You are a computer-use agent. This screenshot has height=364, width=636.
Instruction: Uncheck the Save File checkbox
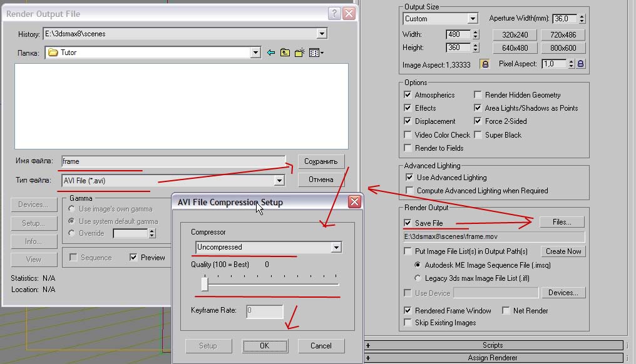pyautogui.click(x=409, y=223)
